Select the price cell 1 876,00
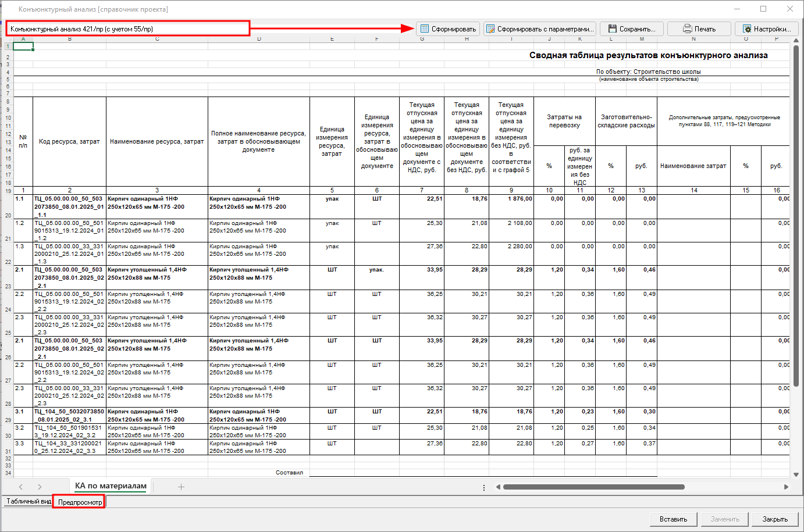 [x=511, y=206]
